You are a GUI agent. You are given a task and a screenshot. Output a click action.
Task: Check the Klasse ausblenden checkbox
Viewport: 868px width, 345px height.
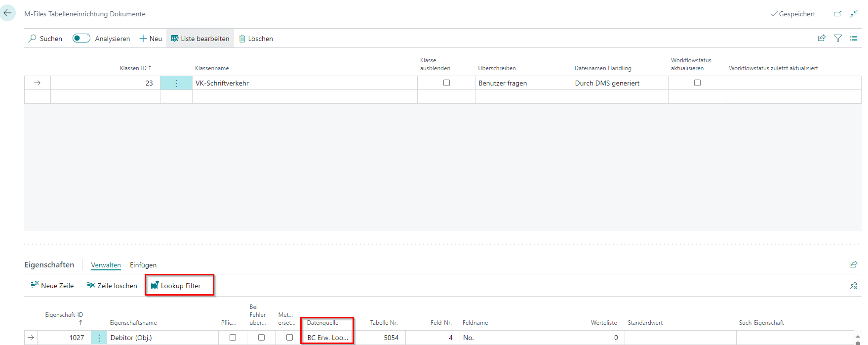click(x=446, y=83)
